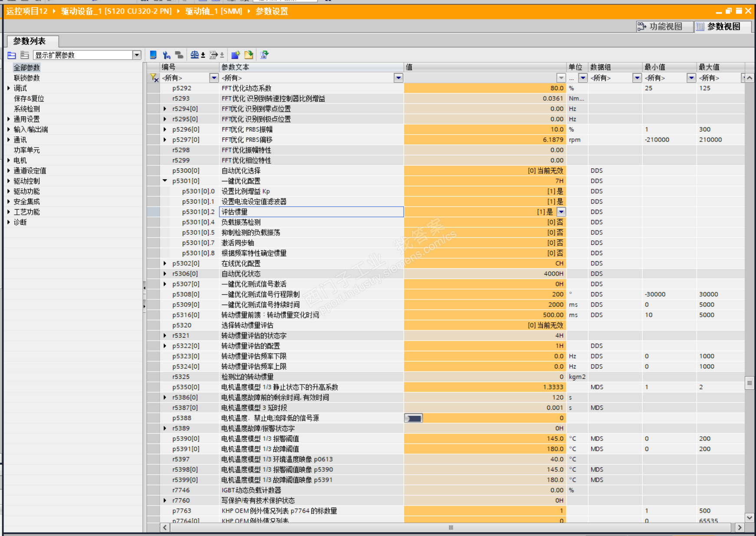Expand the 调试 tree node

[x=9, y=88]
